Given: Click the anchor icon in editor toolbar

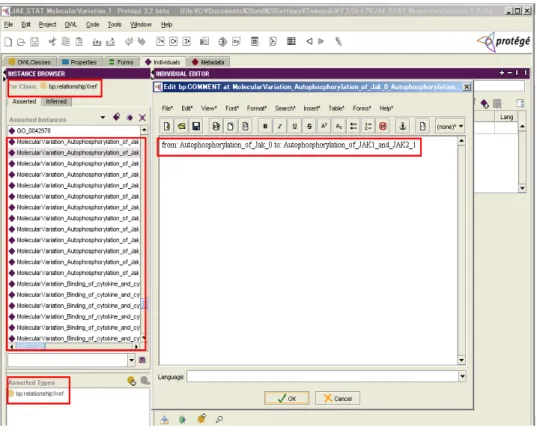Looking at the screenshot, I should coord(403,126).
